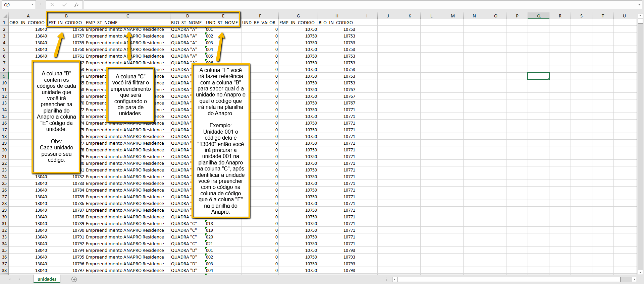Click the next sheet navigation arrow
The image size is (644, 284).
(19, 279)
